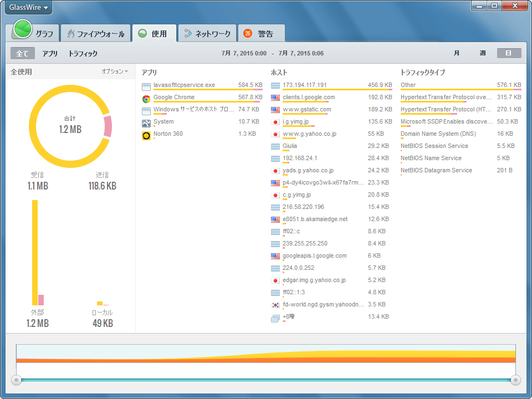Select the Google Chrome app entry

coord(202,98)
